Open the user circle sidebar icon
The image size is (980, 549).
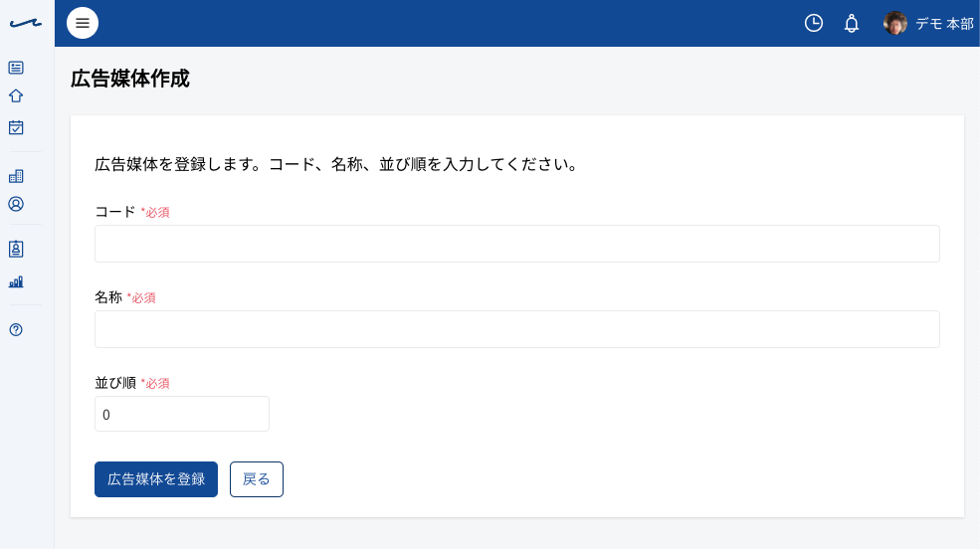tap(16, 204)
